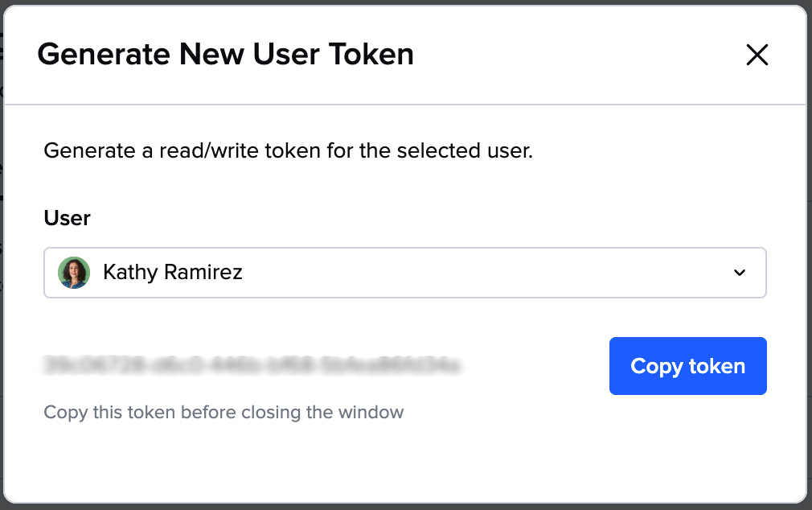Click the Kathy Ramirez name text
Viewport: 812px width, 510px height.
pos(173,272)
